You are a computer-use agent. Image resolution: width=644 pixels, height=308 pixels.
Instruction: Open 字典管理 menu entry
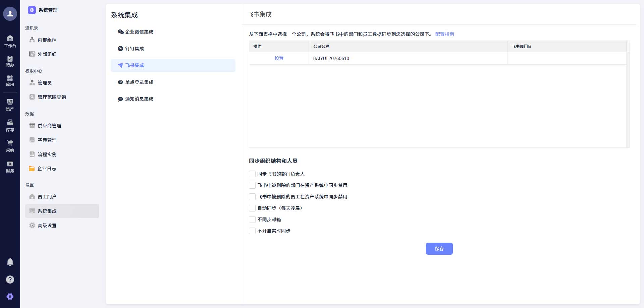point(62,140)
